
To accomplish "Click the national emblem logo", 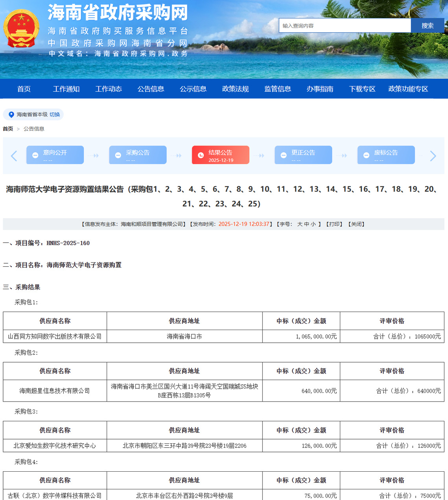I will (x=21, y=29).
